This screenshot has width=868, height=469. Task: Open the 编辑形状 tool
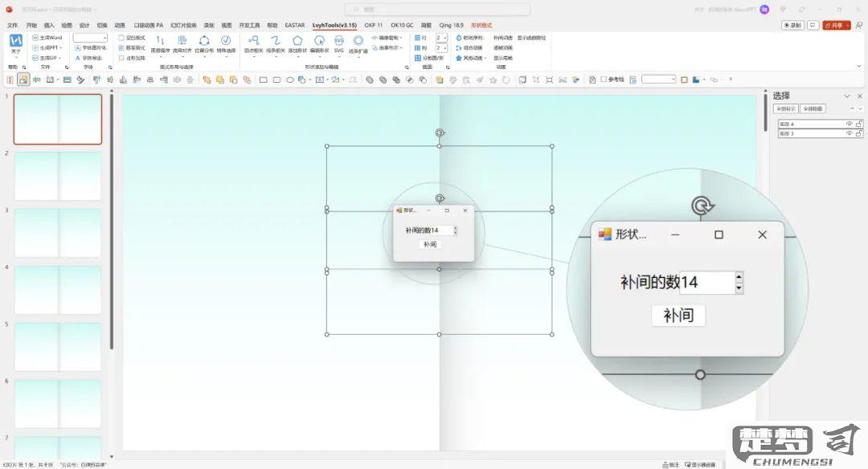319,43
